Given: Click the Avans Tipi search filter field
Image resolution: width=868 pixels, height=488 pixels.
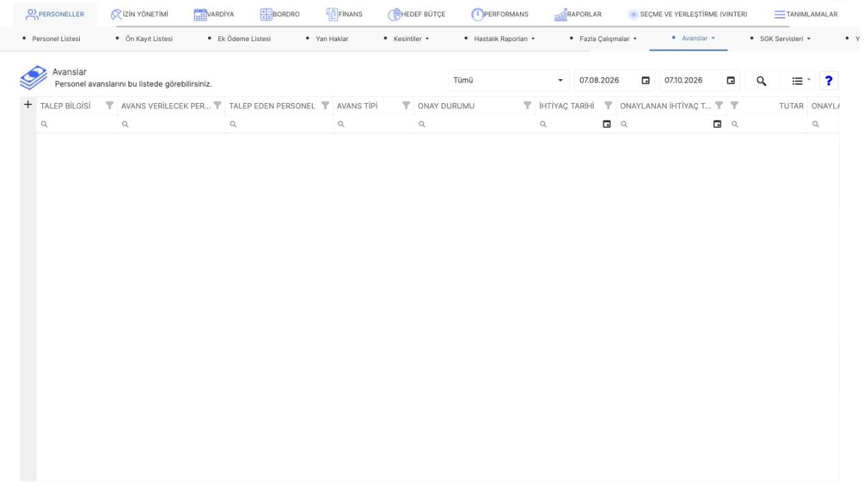Looking at the screenshot, I should pos(373,124).
